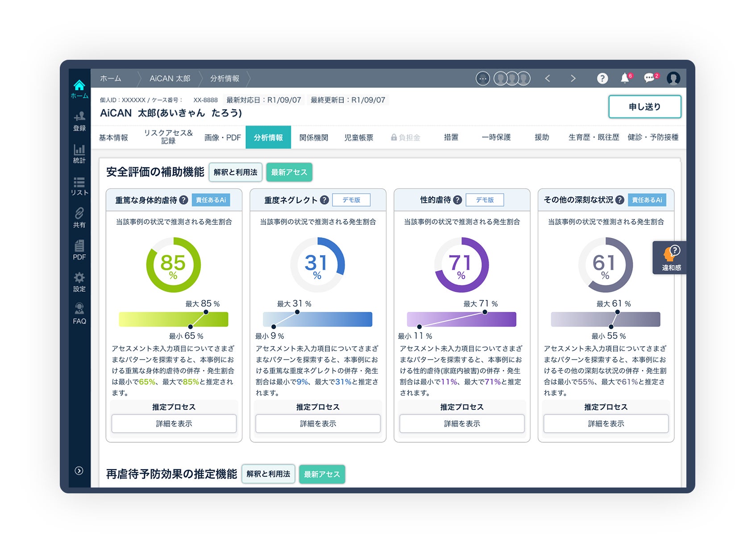Open help icon for 重篤な身体的虐待

tap(183, 200)
